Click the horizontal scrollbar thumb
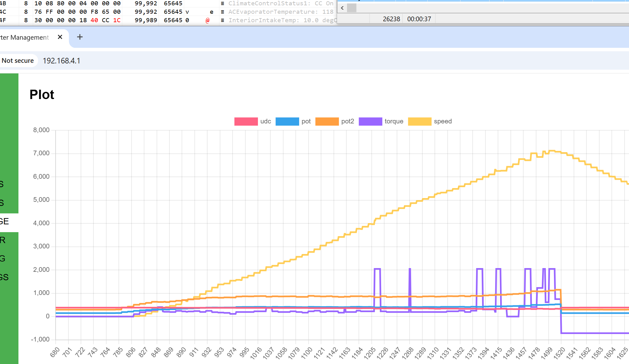This screenshot has height=364, width=629. pos(352,8)
